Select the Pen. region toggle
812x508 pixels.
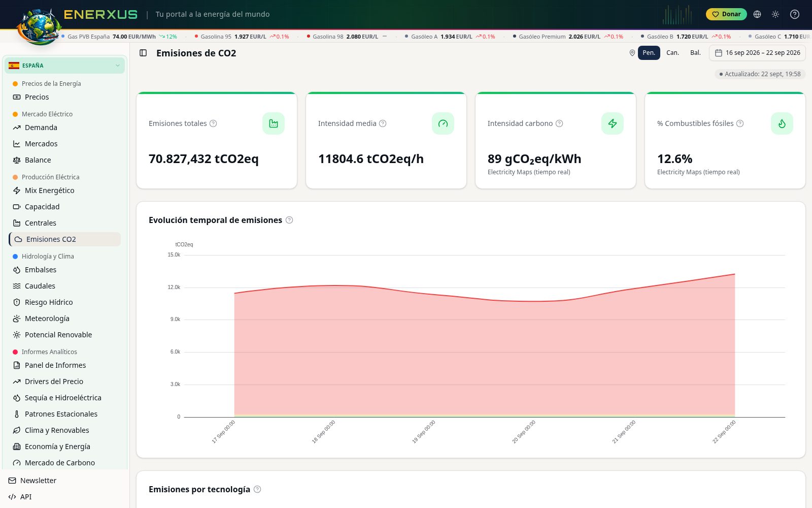click(649, 53)
